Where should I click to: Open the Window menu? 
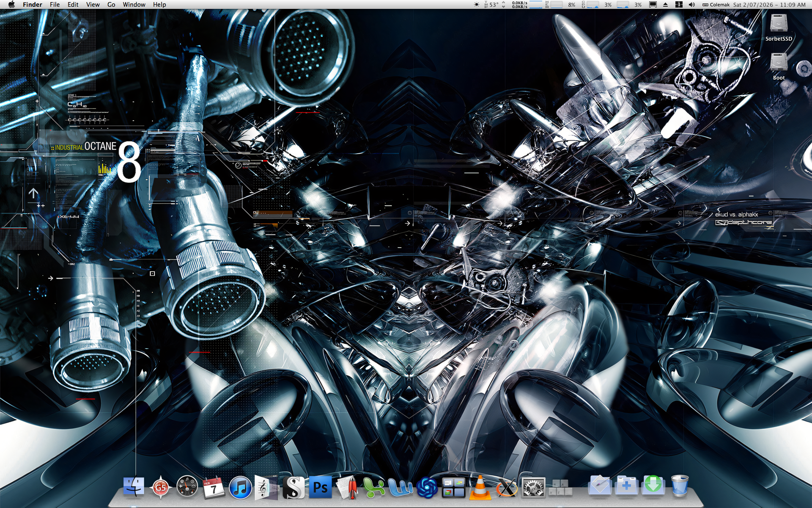pos(134,5)
